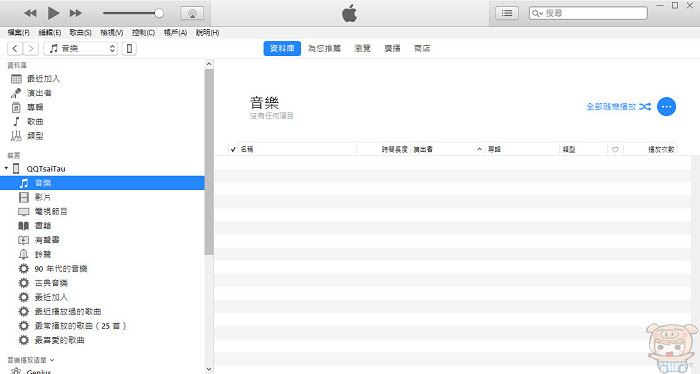Open the 檔案(F) menu
Viewport: 700px width, 374px height.
tap(19, 33)
